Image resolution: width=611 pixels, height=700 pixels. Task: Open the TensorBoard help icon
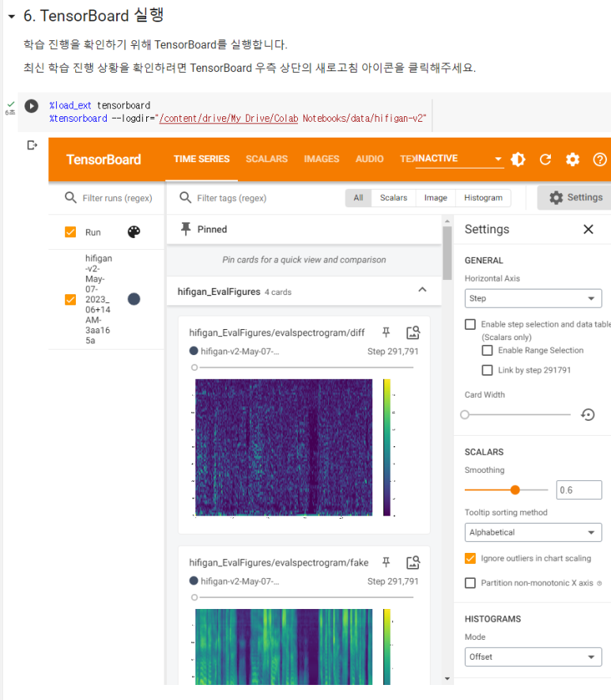coord(600,159)
